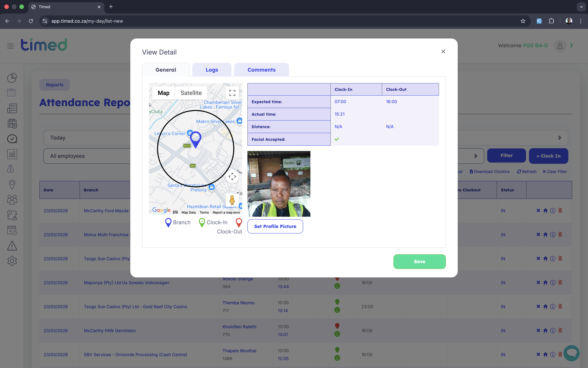Viewport: 588px width, 368px height.
Task: Select the Map view type
Action: pos(164,93)
